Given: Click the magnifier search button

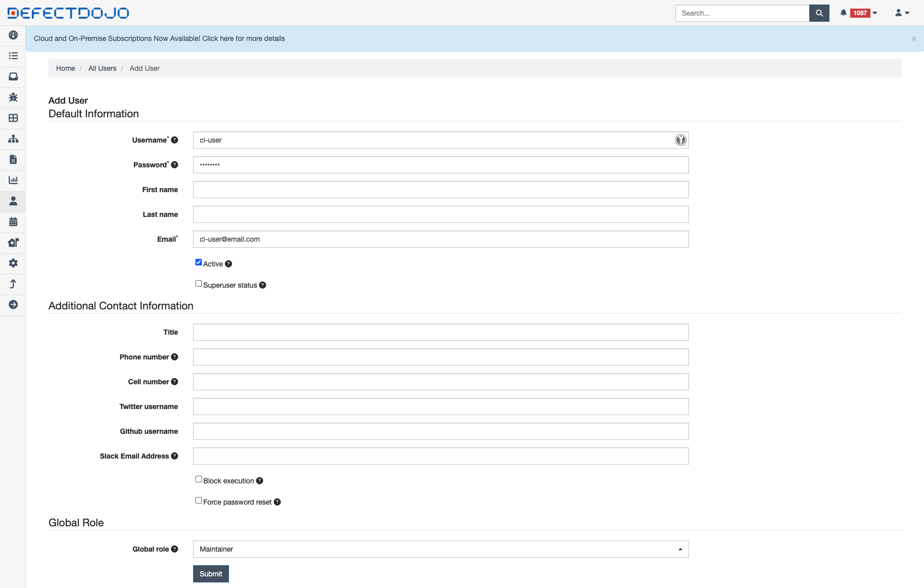Looking at the screenshot, I should (x=819, y=13).
